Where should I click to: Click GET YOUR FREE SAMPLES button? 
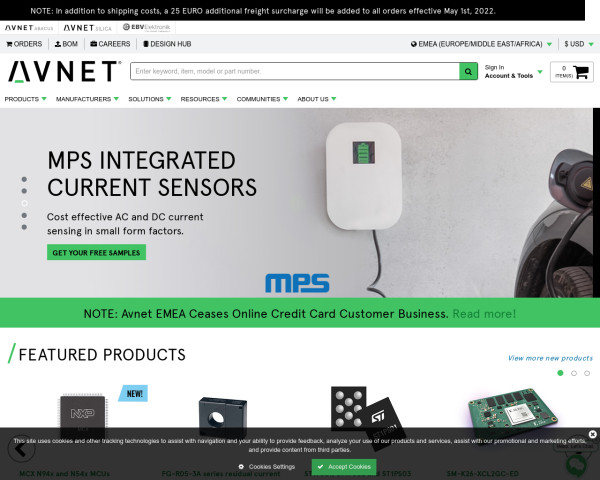(x=96, y=253)
